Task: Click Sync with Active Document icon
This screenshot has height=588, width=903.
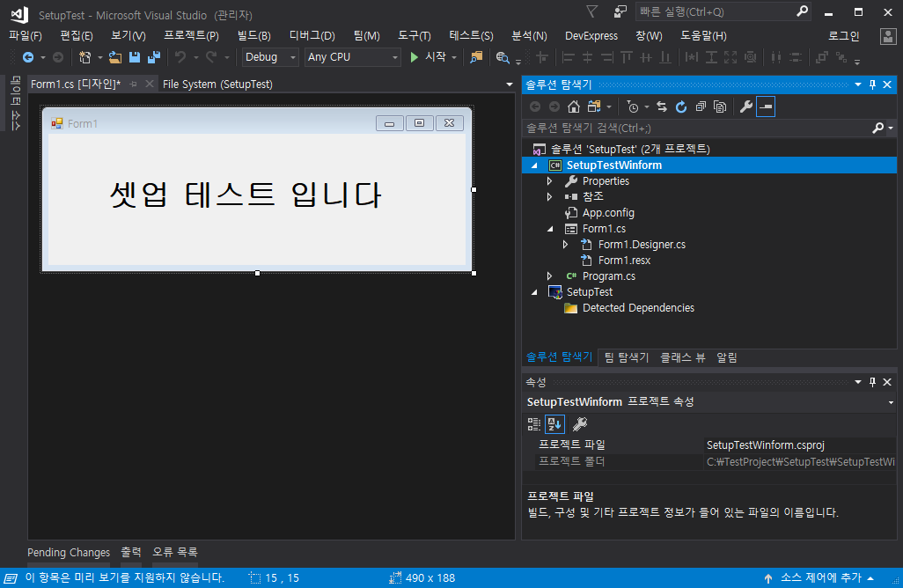Action: [662, 107]
